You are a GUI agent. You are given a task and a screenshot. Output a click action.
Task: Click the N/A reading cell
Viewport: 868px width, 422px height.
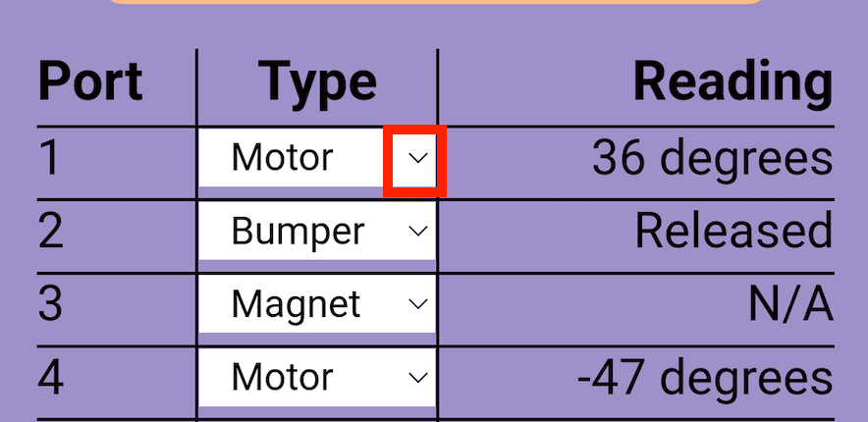(790, 305)
